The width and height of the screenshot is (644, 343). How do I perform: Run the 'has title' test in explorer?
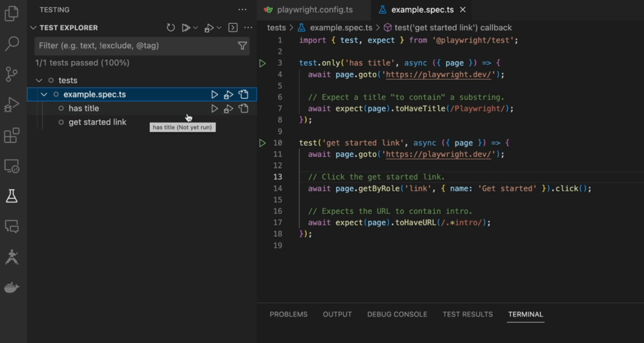214,108
